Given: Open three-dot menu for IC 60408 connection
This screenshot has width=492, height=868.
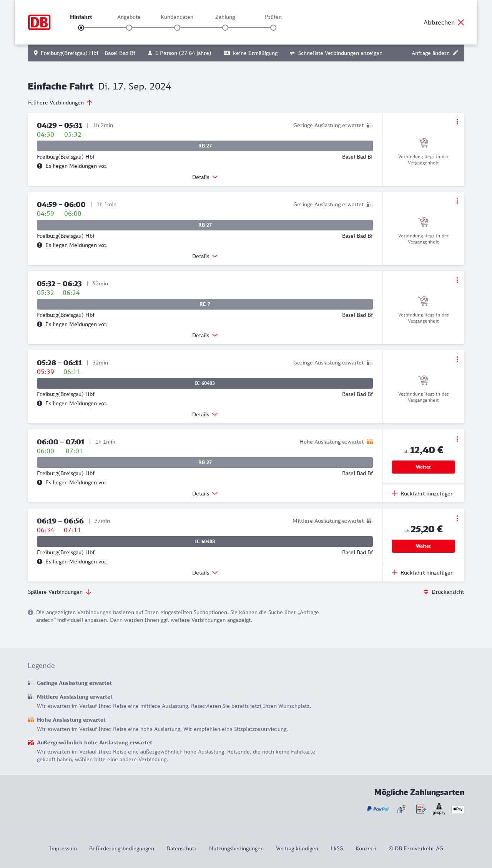Looking at the screenshot, I should (457, 518).
